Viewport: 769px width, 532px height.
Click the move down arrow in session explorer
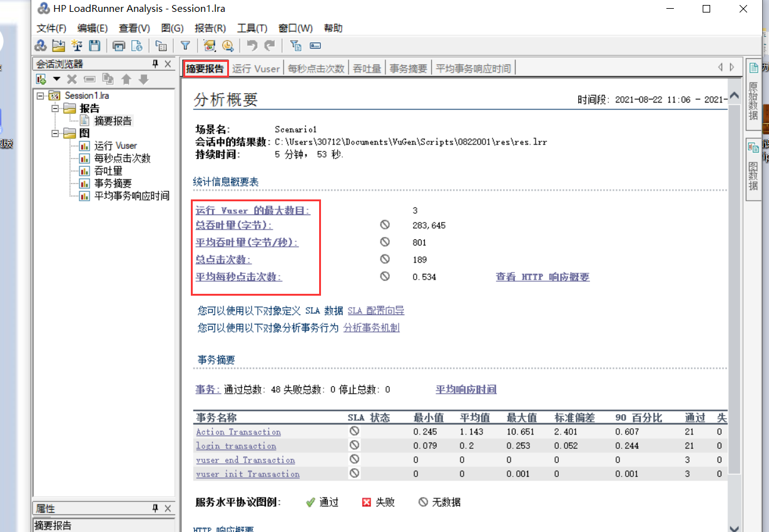[143, 79]
